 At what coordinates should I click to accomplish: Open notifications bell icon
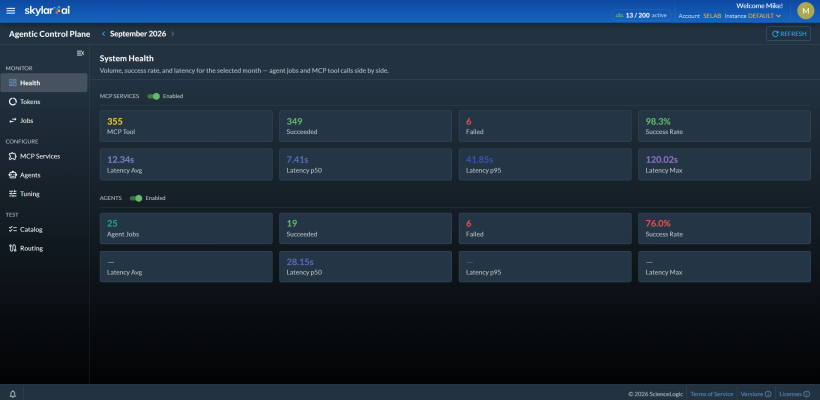(13, 394)
